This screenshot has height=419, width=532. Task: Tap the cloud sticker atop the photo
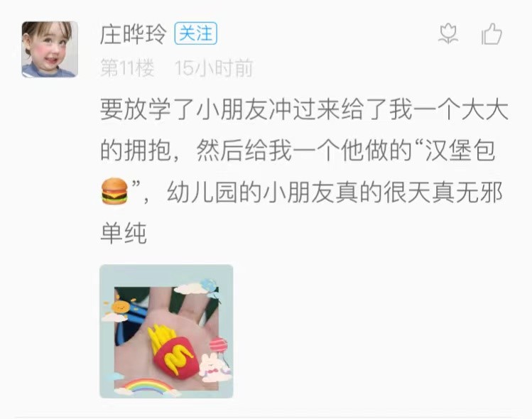click(190, 289)
